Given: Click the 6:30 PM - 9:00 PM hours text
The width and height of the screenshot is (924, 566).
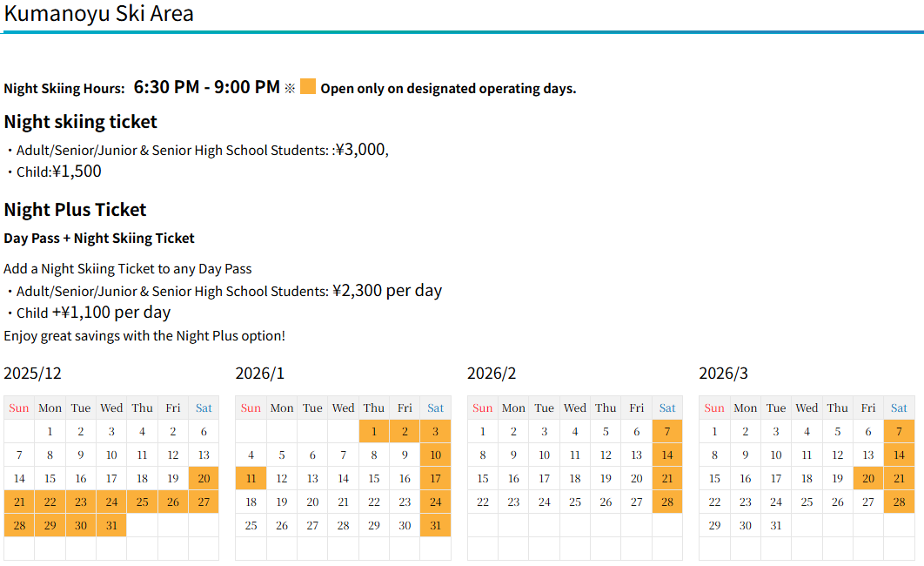Looking at the screenshot, I should 207,87.
